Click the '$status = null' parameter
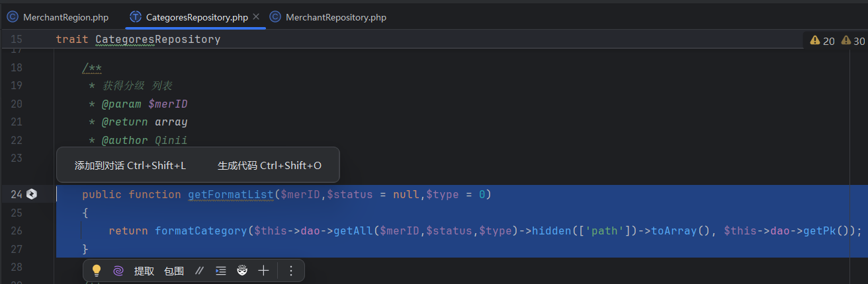Viewport: 868px width, 284px height. click(373, 194)
